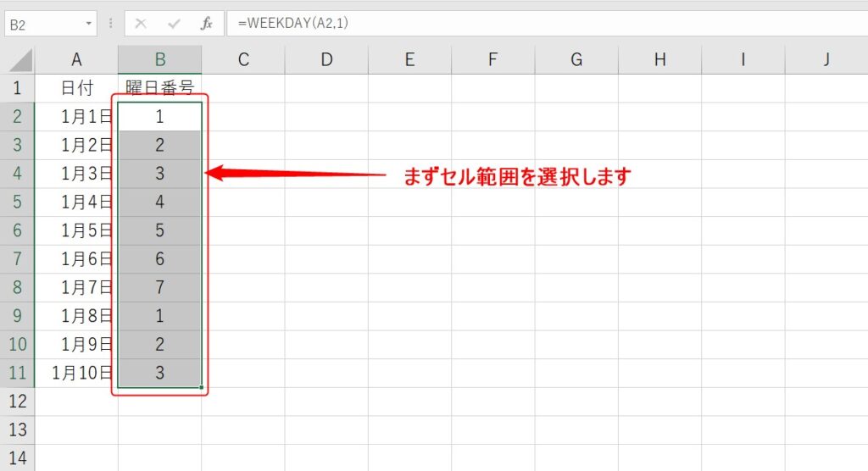The image size is (868, 471).
Task: Select row 1 header
Action: pyautogui.click(x=17, y=88)
